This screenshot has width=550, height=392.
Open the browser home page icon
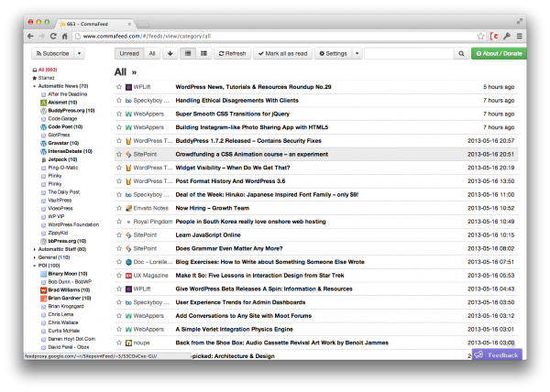(x=64, y=36)
